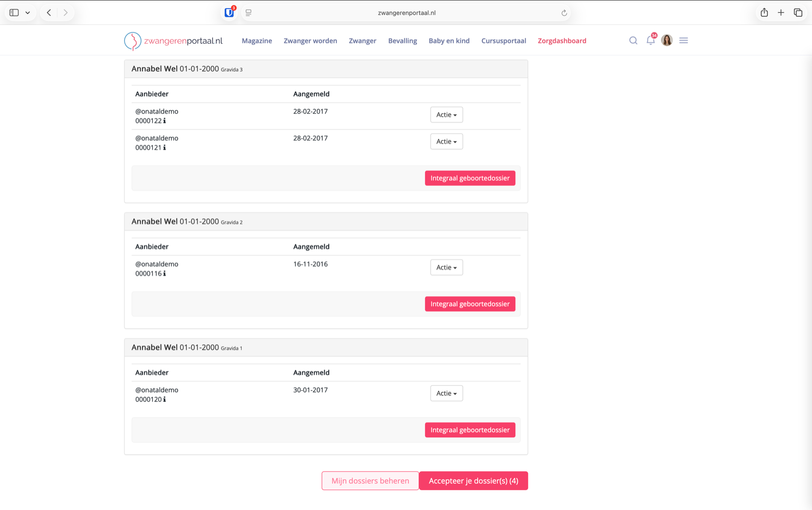
Task: Navigate to Cursusportaal
Action: click(x=503, y=41)
